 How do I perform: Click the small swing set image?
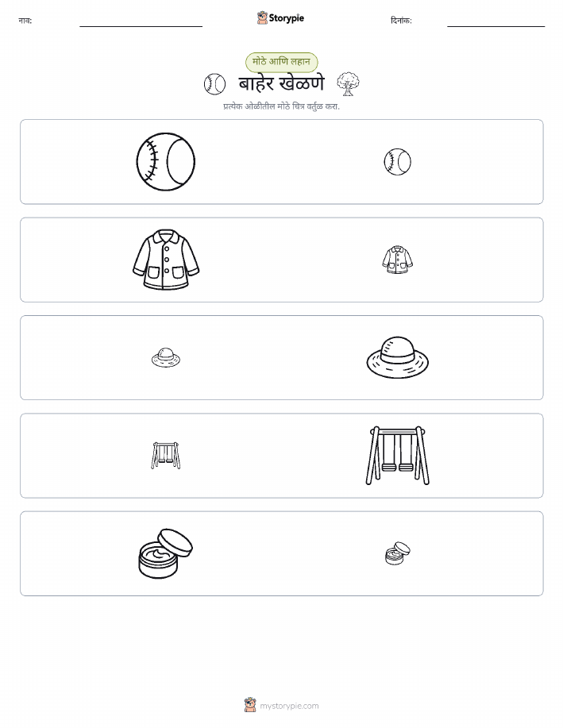pos(166,456)
